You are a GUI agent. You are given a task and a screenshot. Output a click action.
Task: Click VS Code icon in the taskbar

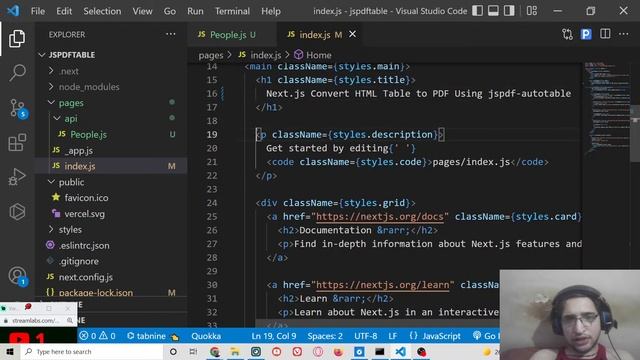pos(400,351)
